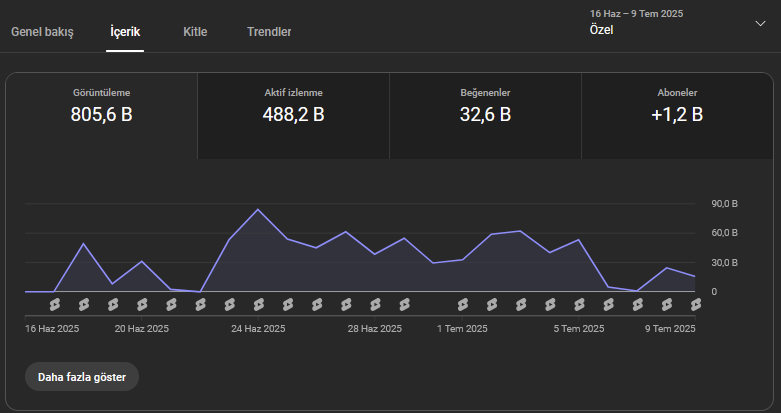Go to the Trendler tab

pyautogui.click(x=269, y=32)
